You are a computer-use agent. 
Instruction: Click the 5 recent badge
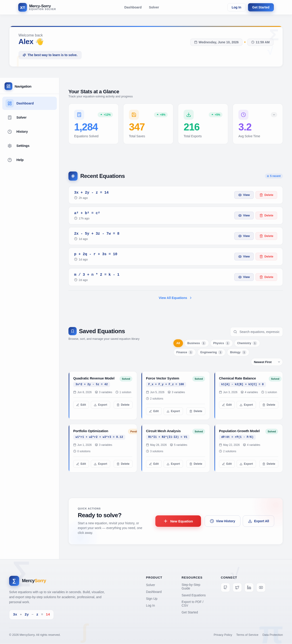274,176
